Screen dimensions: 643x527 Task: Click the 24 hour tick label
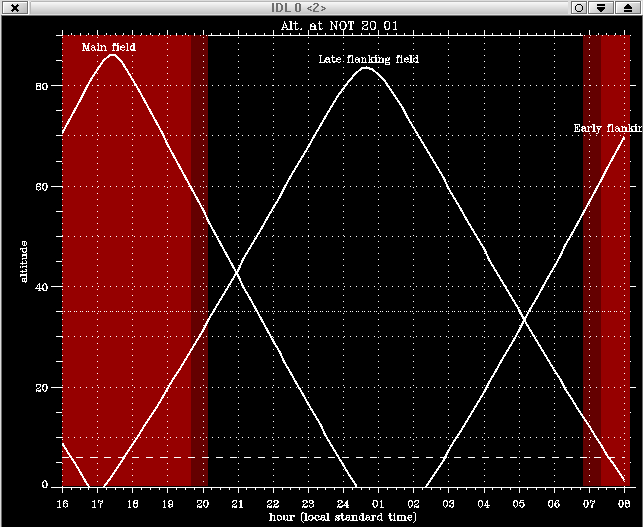pyautogui.click(x=342, y=504)
